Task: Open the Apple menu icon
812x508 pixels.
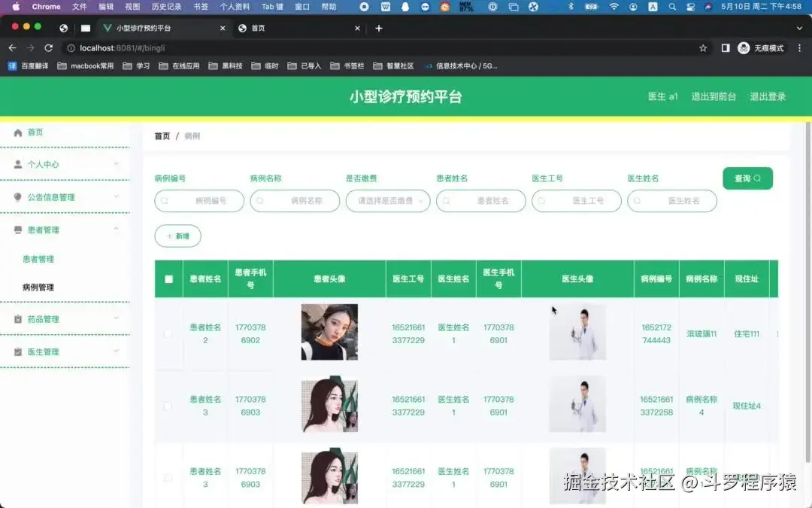Action: pyautogui.click(x=16, y=7)
